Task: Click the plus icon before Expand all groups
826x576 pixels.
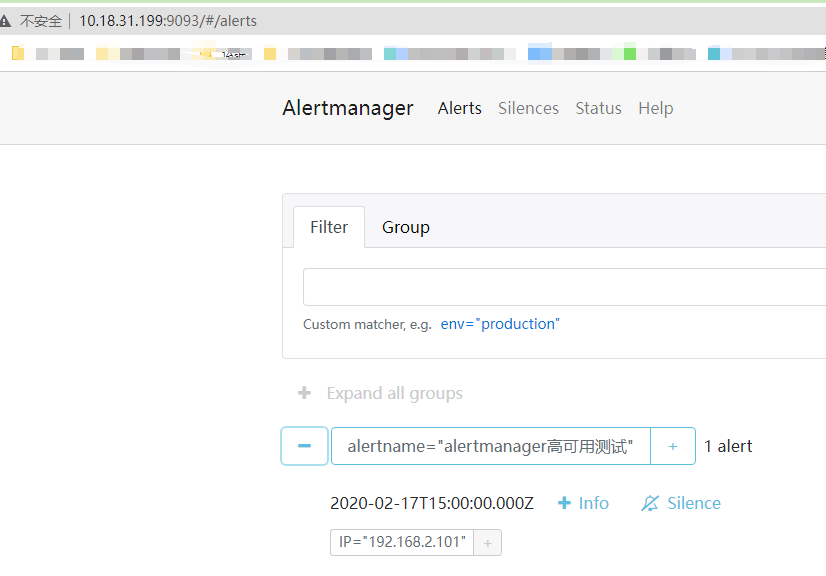Action: tap(304, 393)
